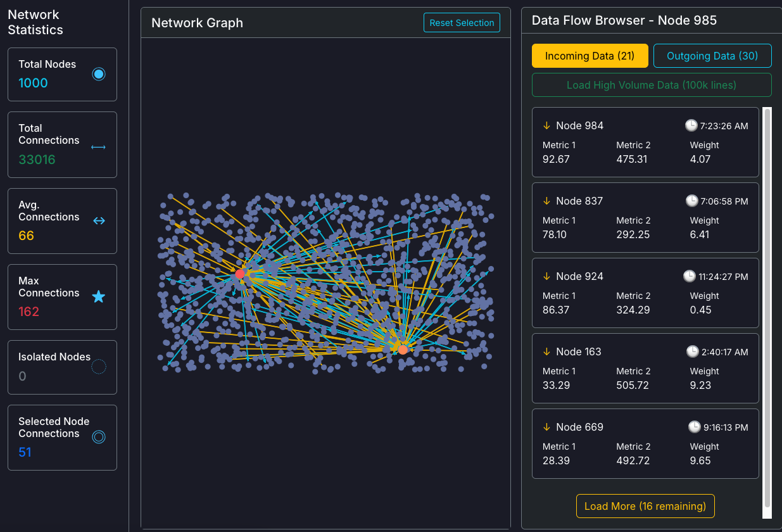Click the Node 669 entry title

point(579,427)
